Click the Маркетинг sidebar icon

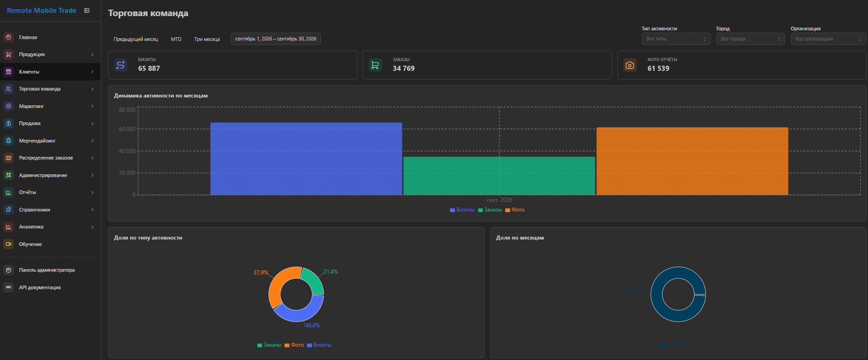[x=8, y=106]
